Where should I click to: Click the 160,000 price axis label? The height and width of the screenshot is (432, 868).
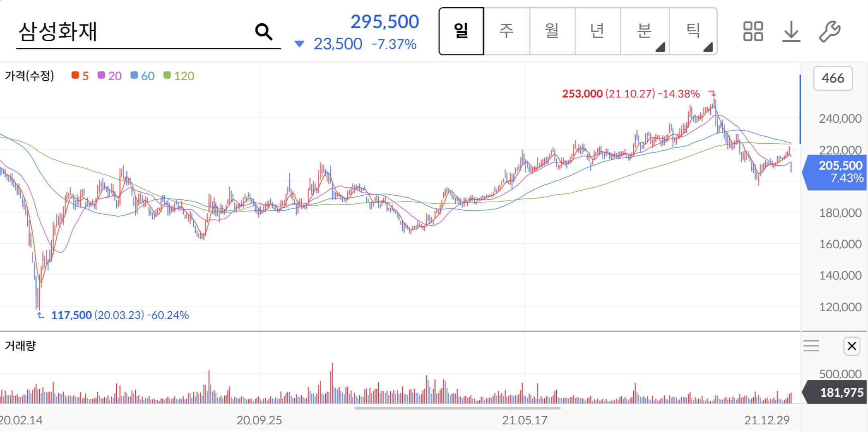tap(840, 244)
